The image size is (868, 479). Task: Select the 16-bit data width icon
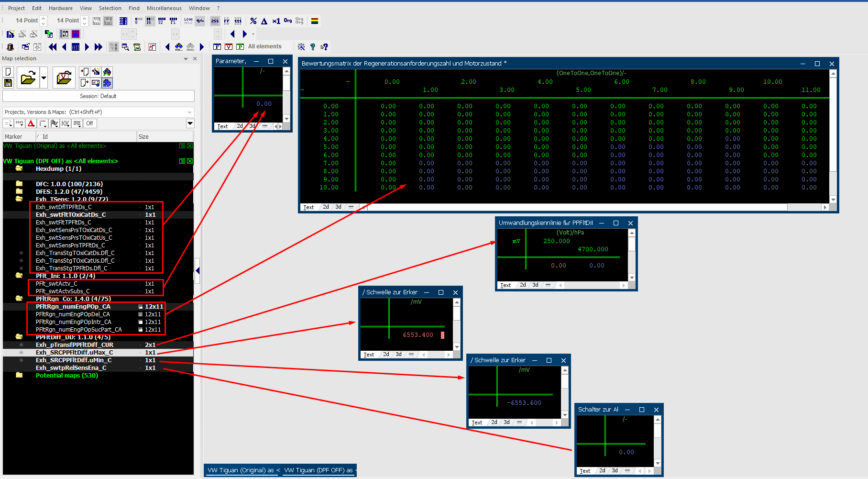(x=150, y=21)
